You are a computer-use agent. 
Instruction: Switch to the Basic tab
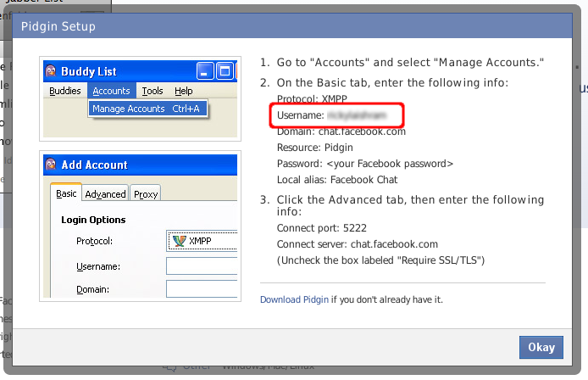point(66,194)
